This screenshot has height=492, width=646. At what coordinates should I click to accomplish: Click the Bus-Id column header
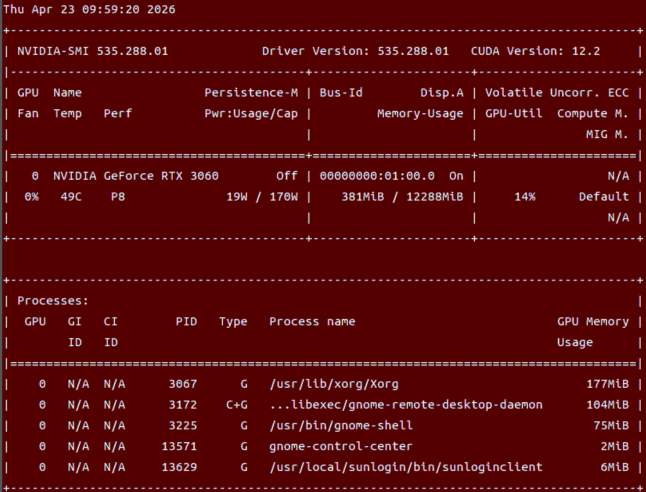341,93
